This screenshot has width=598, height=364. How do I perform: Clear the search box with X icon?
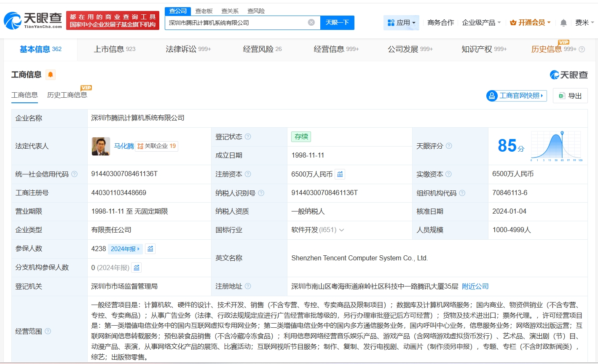(x=311, y=23)
